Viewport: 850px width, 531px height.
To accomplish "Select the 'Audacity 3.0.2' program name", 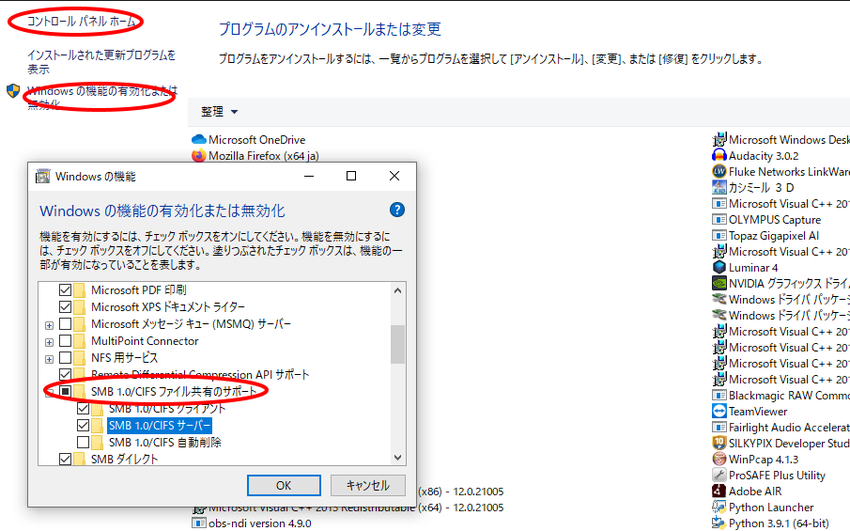I will tap(764, 156).
